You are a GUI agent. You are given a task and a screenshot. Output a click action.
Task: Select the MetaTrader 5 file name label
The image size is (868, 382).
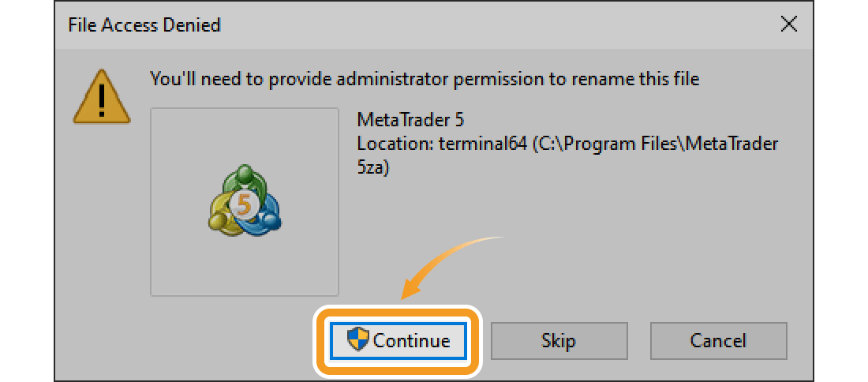[x=410, y=121]
